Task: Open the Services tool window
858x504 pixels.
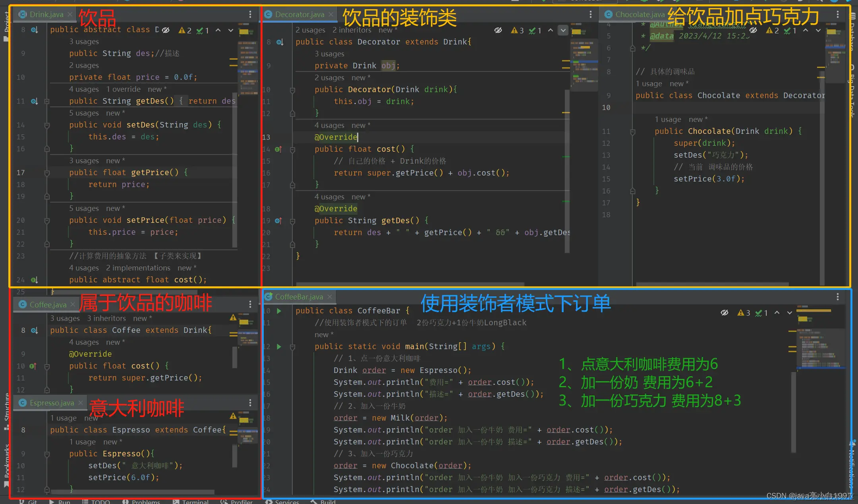Action: coord(287,501)
